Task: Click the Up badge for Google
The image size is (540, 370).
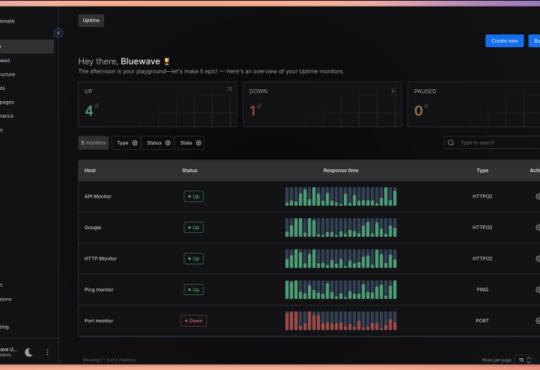Action: pyautogui.click(x=194, y=227)
